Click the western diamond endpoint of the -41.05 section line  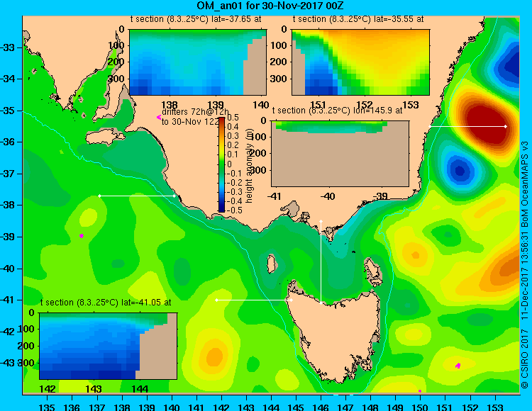(x=217, y=300)
